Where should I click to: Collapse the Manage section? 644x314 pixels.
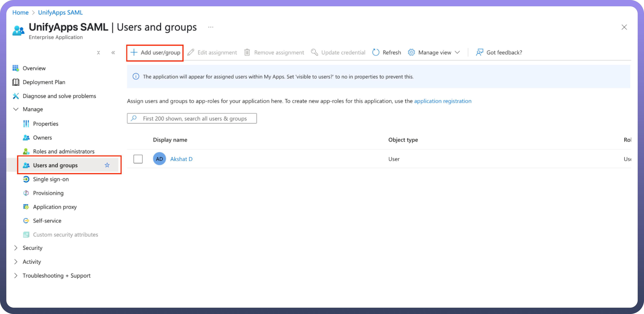pos(16,109)
